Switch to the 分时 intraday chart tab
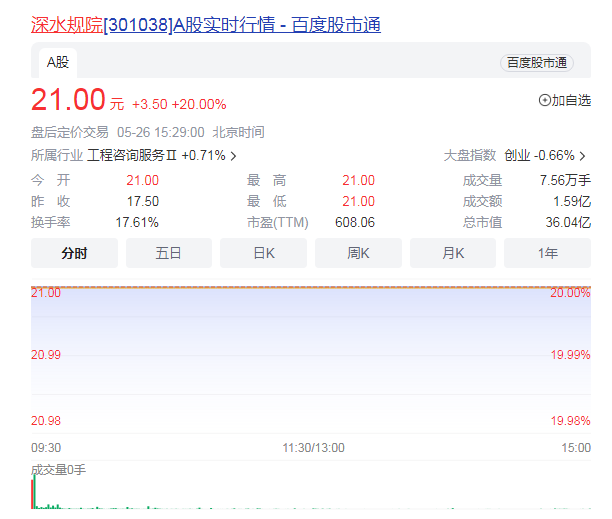The height and width of the screenshot is (519, 612). (74, 253)
